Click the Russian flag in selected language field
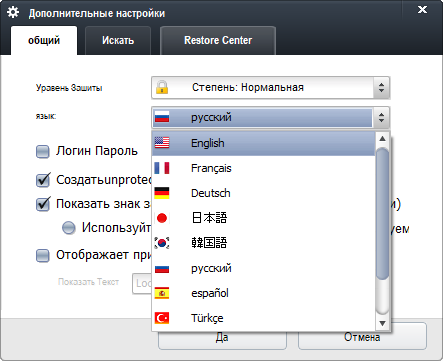The image size is (443, 361). tap(162, 117)
